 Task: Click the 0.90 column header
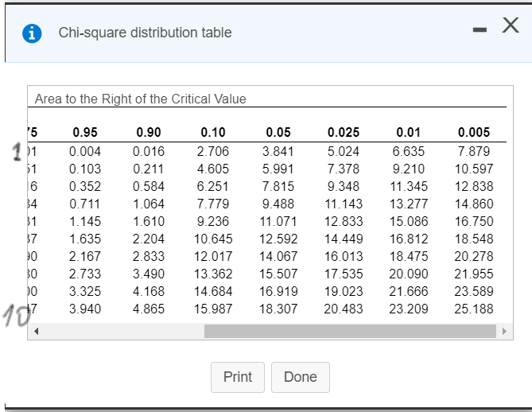click(x=149, y=132)
